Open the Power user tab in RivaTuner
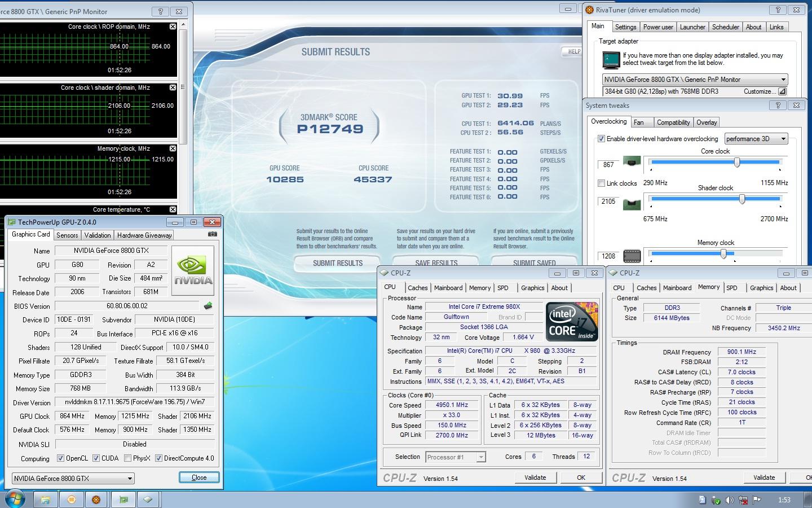 point(658,27)
